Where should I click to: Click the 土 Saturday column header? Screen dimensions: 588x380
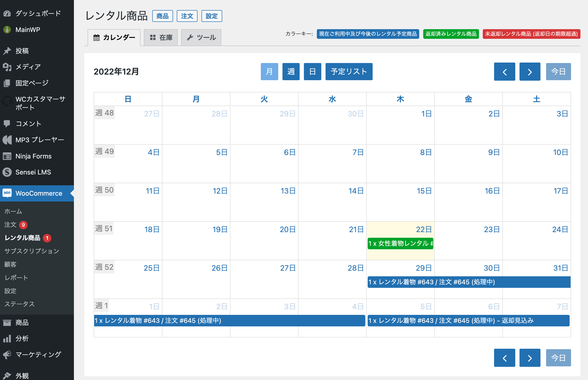pyautogui.click(x=536, y=99)
